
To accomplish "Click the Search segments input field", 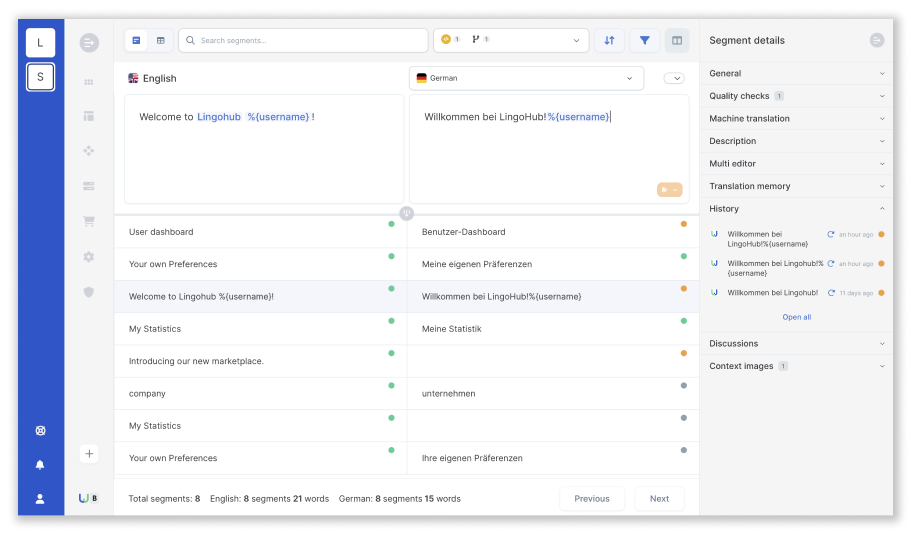I will click(303, 41).
